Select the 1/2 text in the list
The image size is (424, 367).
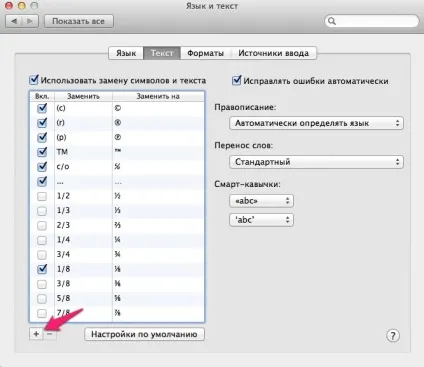(63, 196)
